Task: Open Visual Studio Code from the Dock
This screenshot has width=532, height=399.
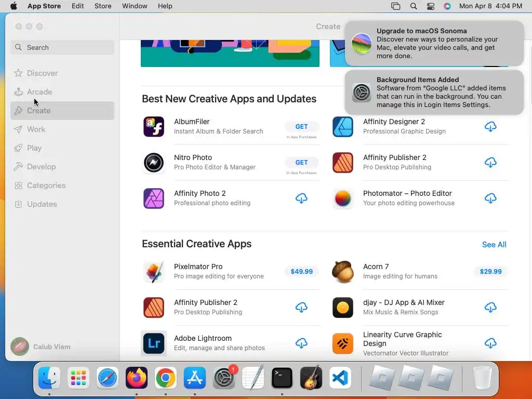Action: 340,378
